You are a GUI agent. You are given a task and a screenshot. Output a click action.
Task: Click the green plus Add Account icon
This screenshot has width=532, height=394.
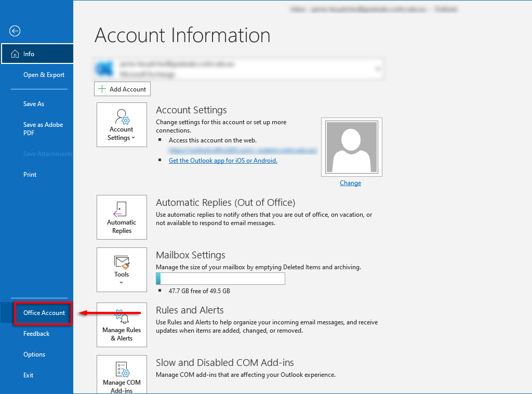pos(102,89)
